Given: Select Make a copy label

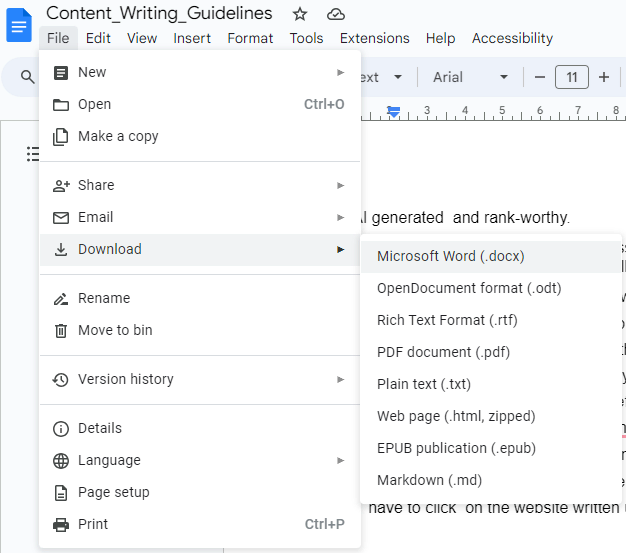Looking at the screenshot, I should 118,137.
